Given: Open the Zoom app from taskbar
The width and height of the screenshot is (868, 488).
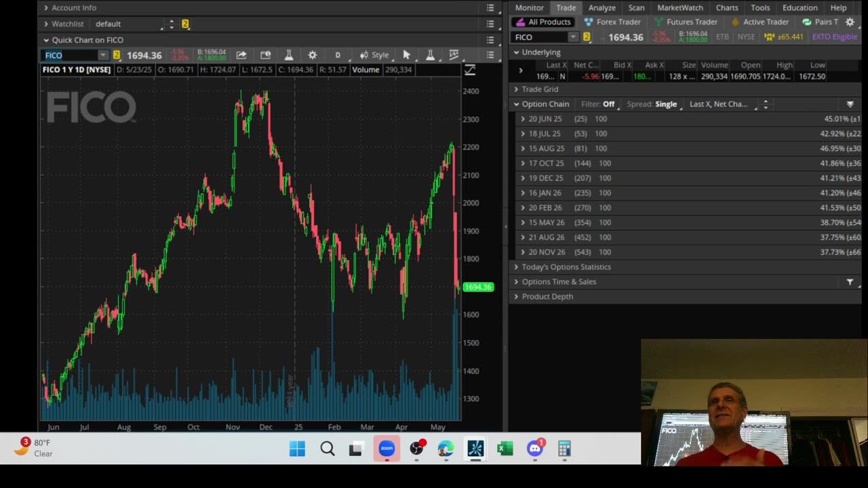Looking at the screenshot, I should click(387, 449).
